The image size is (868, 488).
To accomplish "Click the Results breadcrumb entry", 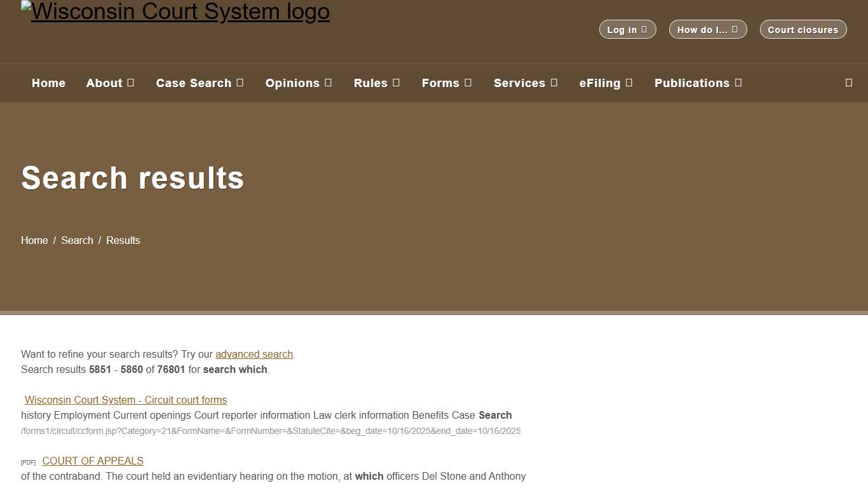I will 123,240.
